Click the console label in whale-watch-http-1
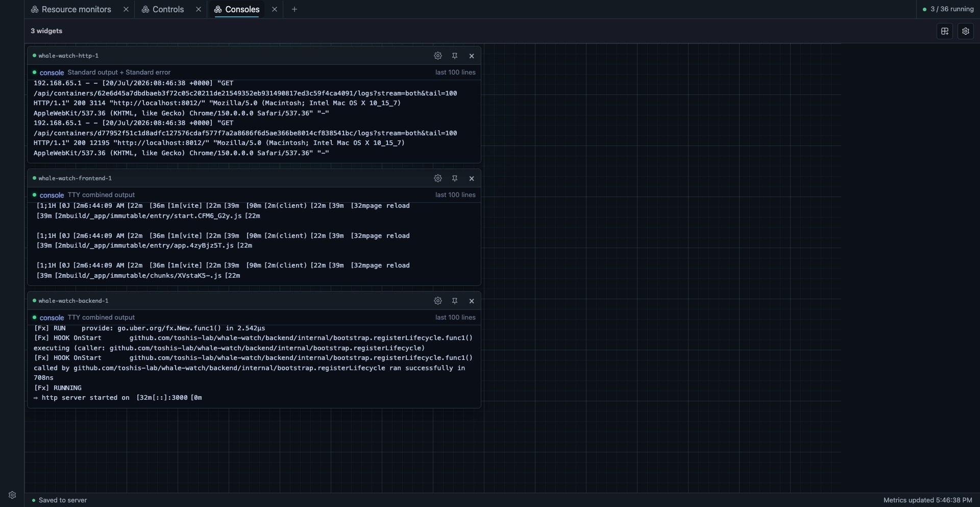The width and height of the screenshot is (980, 507). (52, 73)
